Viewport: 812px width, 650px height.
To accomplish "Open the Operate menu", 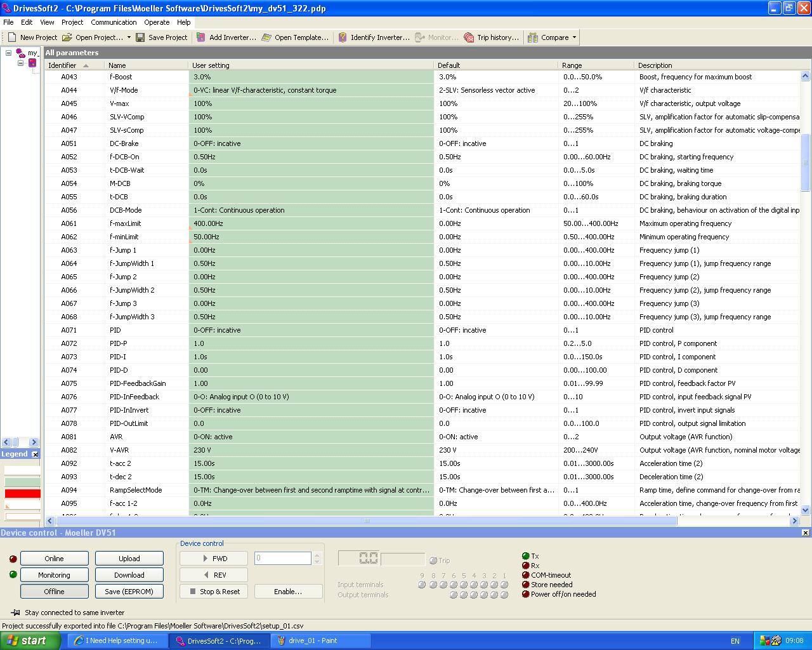I will point(157,22).
